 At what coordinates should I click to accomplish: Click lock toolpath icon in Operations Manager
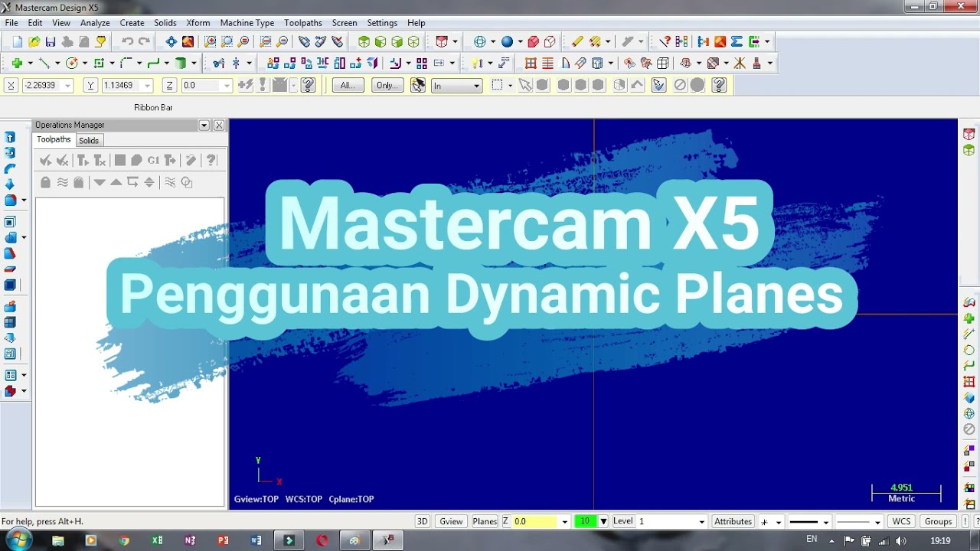coord(45,182)
